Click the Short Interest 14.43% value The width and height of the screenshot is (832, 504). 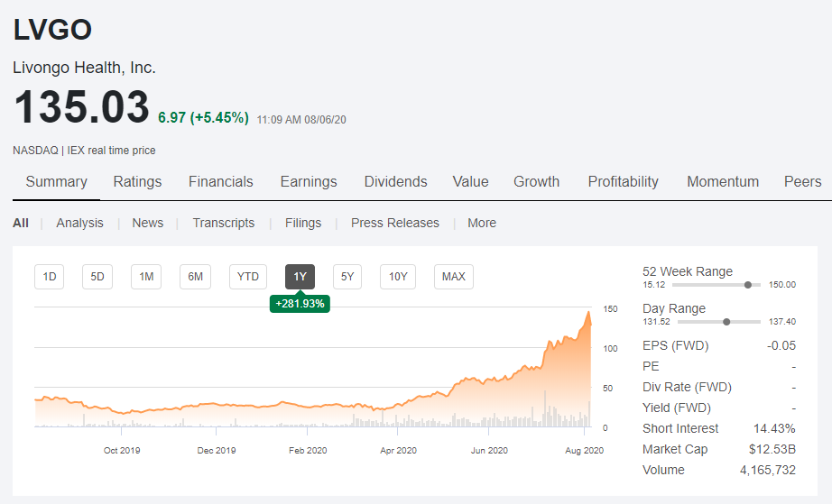click(x=774, y=428)
